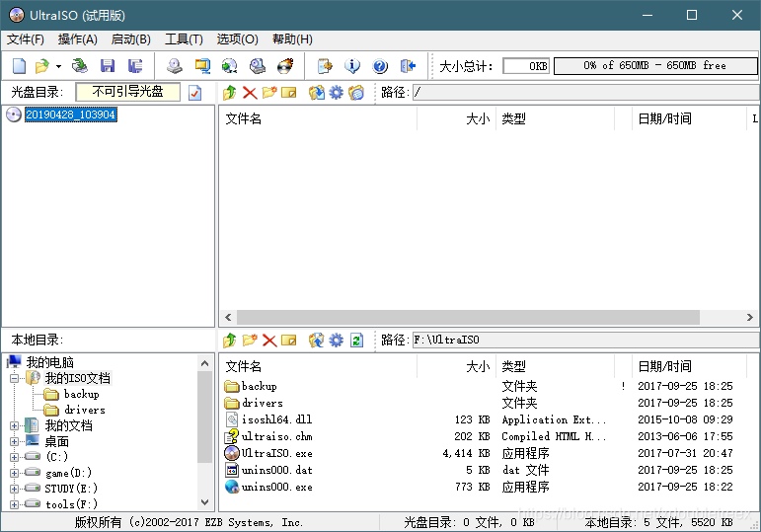Select drivers folder in local tree

click(85, 411)
